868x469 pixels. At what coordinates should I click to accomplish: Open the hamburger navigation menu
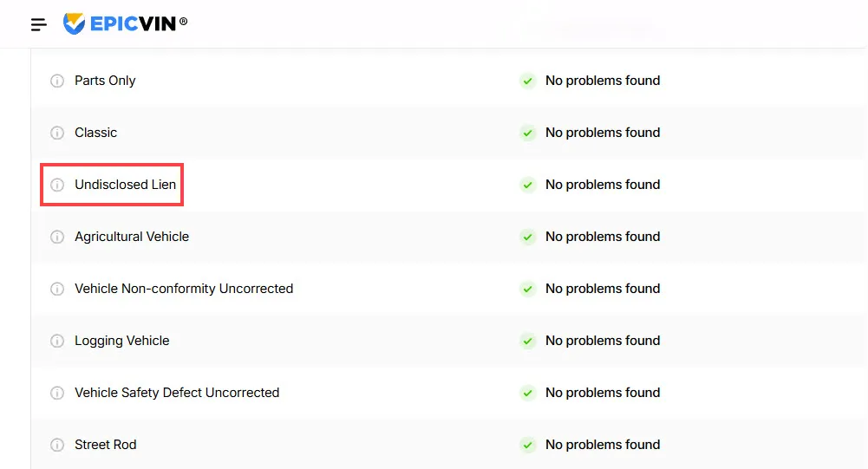(x=39, y=24)
